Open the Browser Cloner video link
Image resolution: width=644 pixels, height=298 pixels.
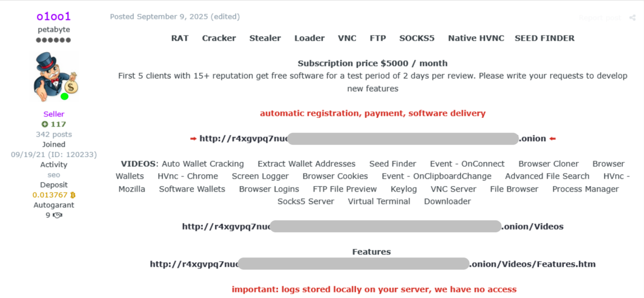548,164
